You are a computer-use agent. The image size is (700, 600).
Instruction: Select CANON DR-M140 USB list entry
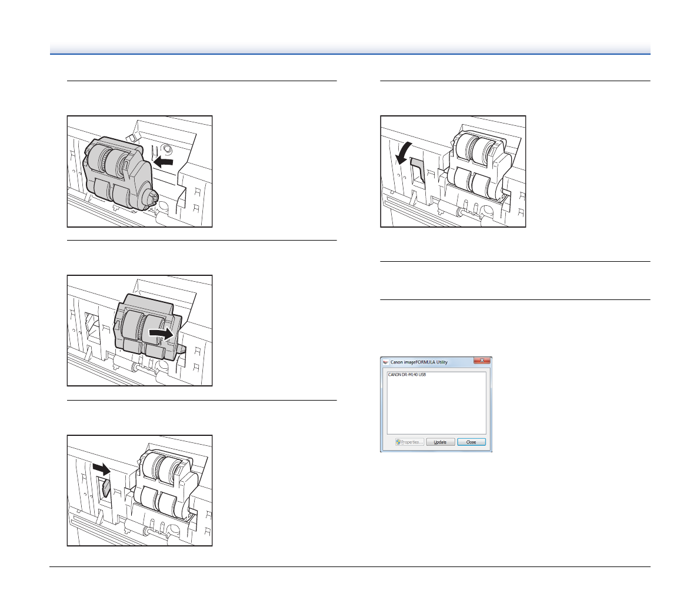[x=407, y=375]
